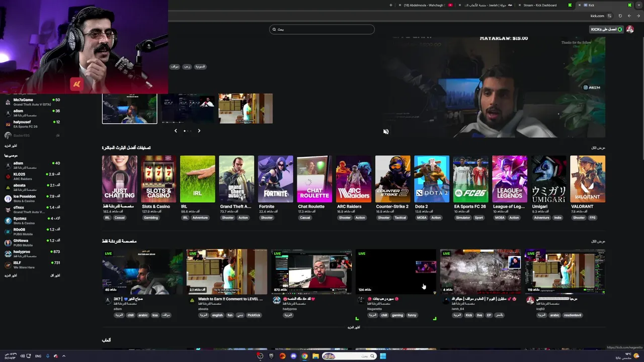The height and width of the screenshot is (362, 644).
Task: Open the Umigari category card
Action: click(x=548, y=179)
